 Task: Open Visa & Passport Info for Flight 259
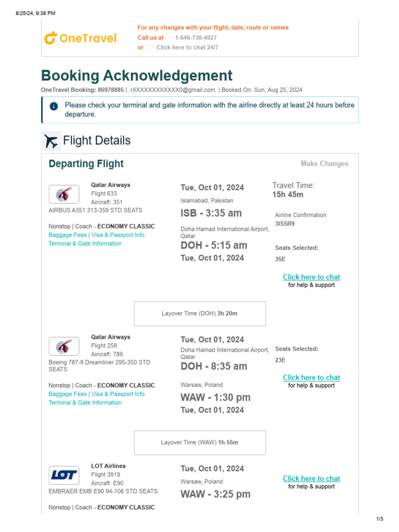pos(118,394)
